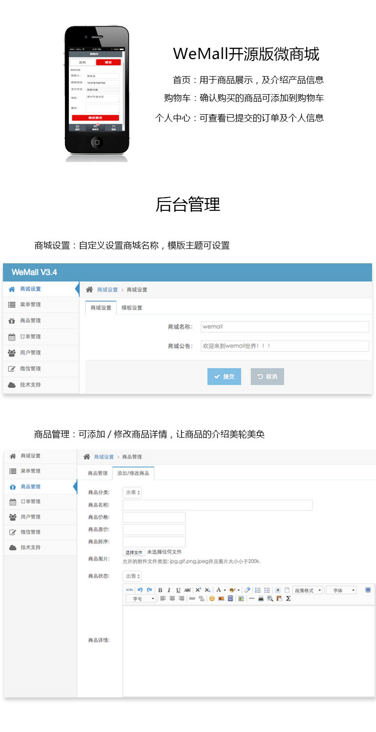Toggle bold formatting in the editor

tap(160, 590)
